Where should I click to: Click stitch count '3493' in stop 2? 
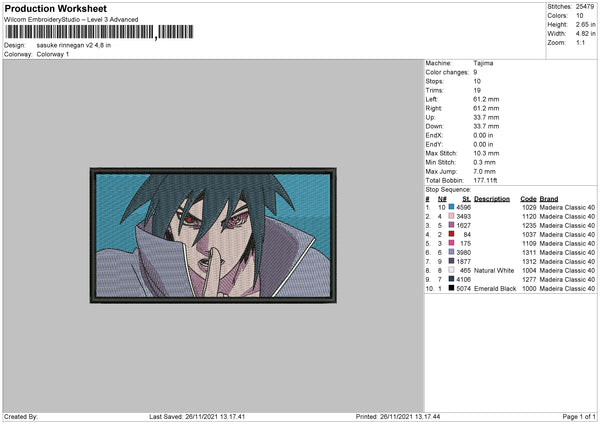[464, 217]
